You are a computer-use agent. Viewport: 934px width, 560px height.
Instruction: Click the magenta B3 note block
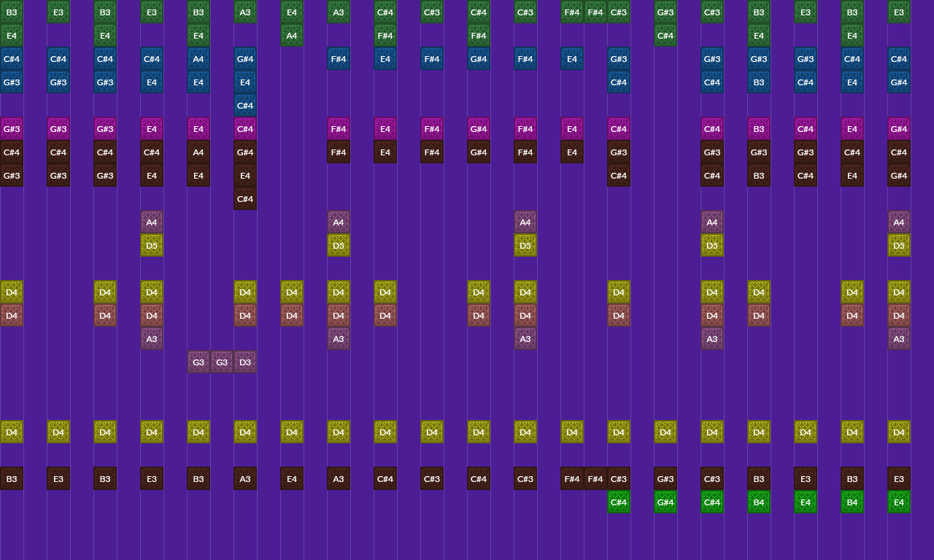pos(759,129)
